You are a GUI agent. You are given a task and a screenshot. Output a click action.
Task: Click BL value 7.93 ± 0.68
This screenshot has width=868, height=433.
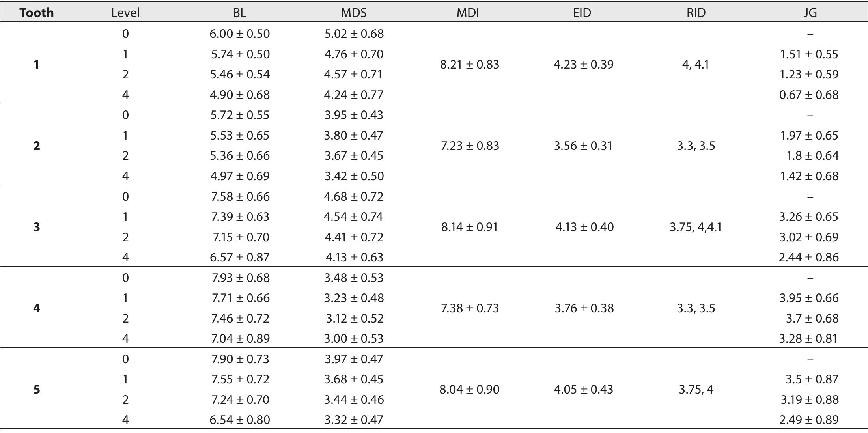(x=240, y=278)
